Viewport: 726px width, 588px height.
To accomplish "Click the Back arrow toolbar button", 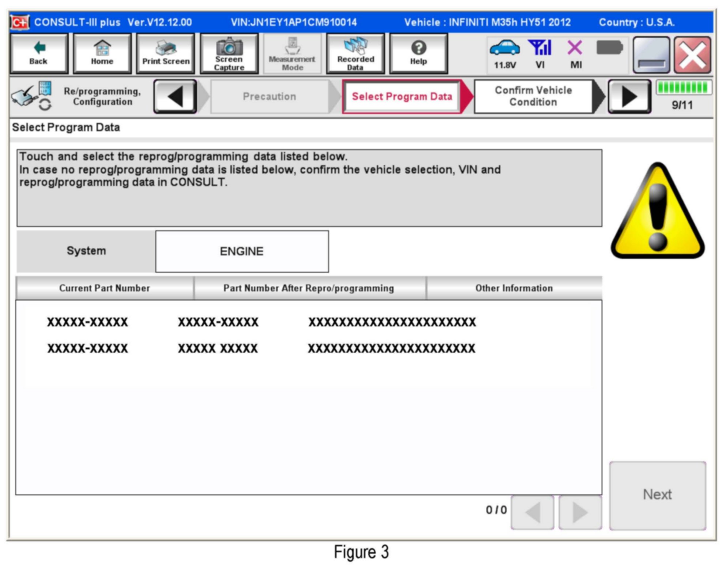I will (39, 53).
